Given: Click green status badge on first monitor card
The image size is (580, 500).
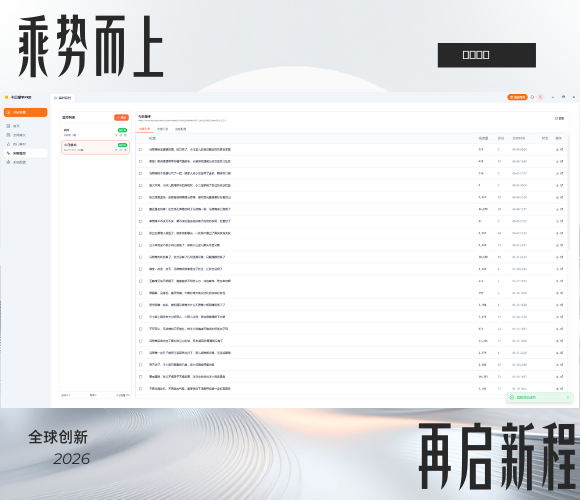Looking at the screenshot, I should click(122, 130).
